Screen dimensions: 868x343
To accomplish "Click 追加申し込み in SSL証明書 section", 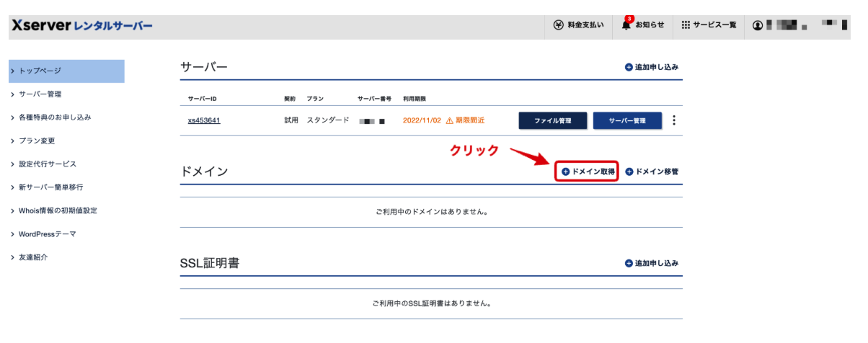I will 652,264.
